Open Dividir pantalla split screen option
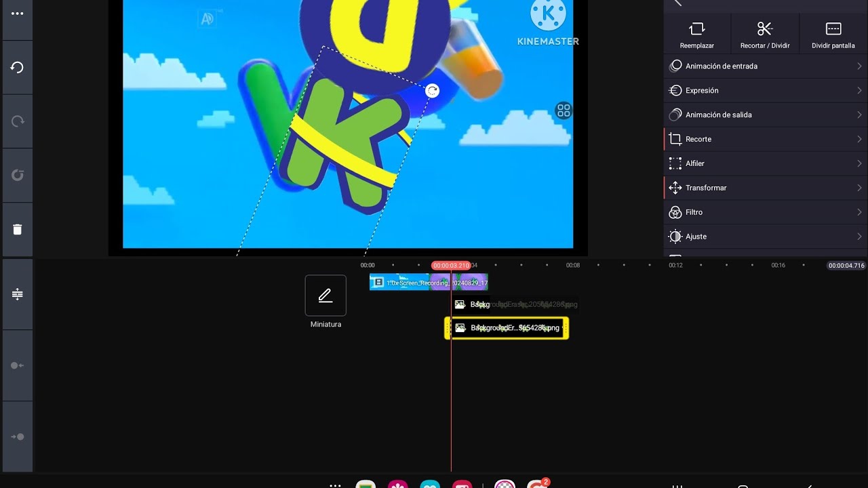The width and height of the screenshot is (868, 488). click(833, 34)
